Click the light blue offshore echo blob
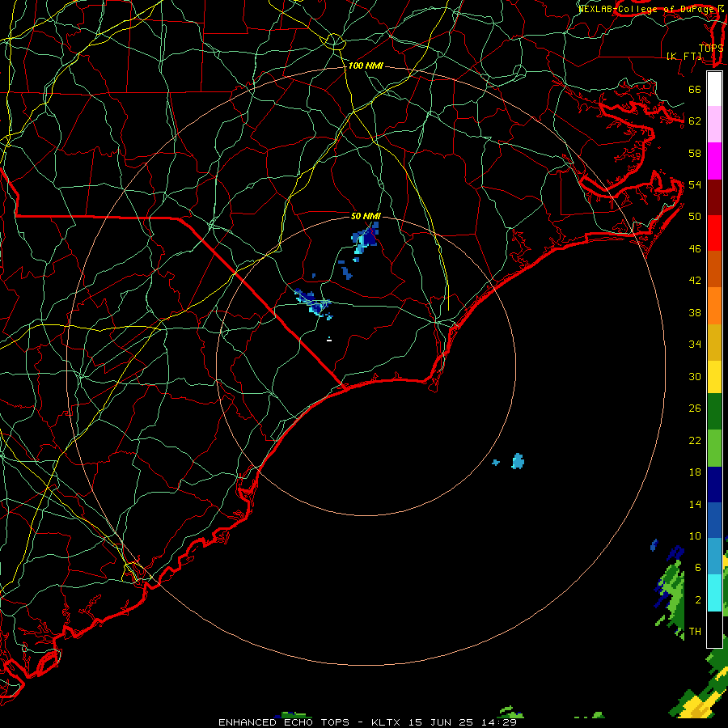The width and height of the screenshot is (728, 728). [x=518, y=462]
